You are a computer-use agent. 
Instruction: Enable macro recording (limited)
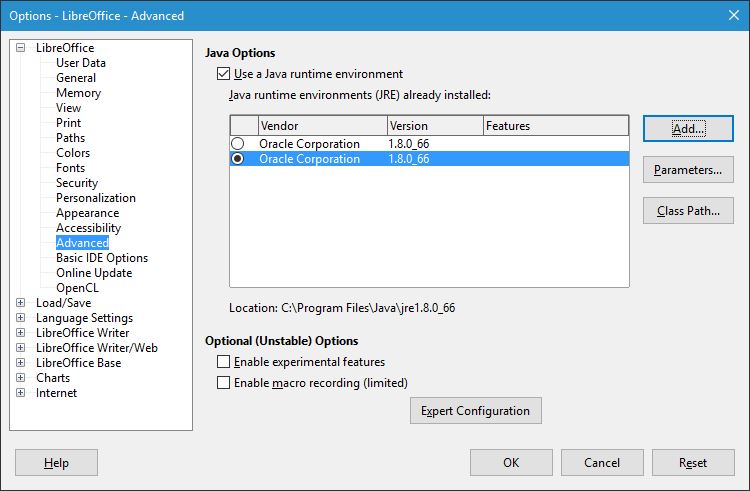tap(223, 383)
